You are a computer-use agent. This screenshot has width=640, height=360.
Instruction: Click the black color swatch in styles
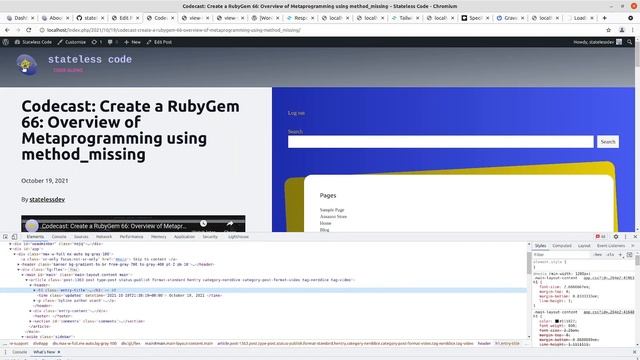557,321
